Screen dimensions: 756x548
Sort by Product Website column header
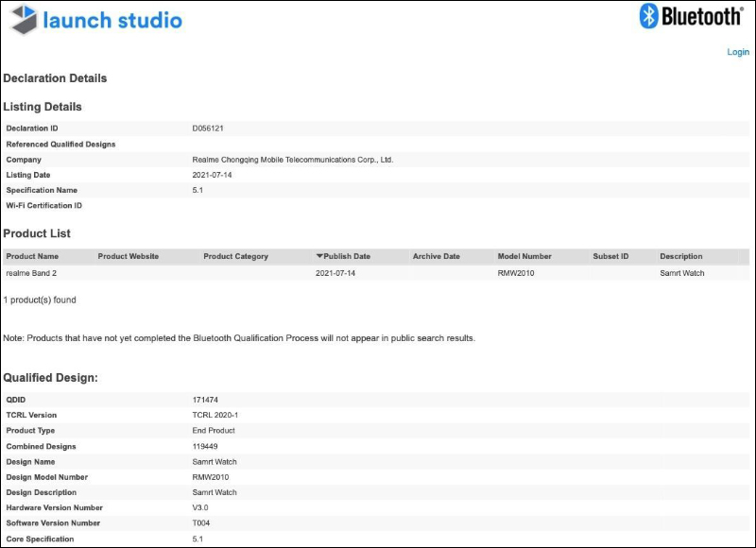(129, 256)
